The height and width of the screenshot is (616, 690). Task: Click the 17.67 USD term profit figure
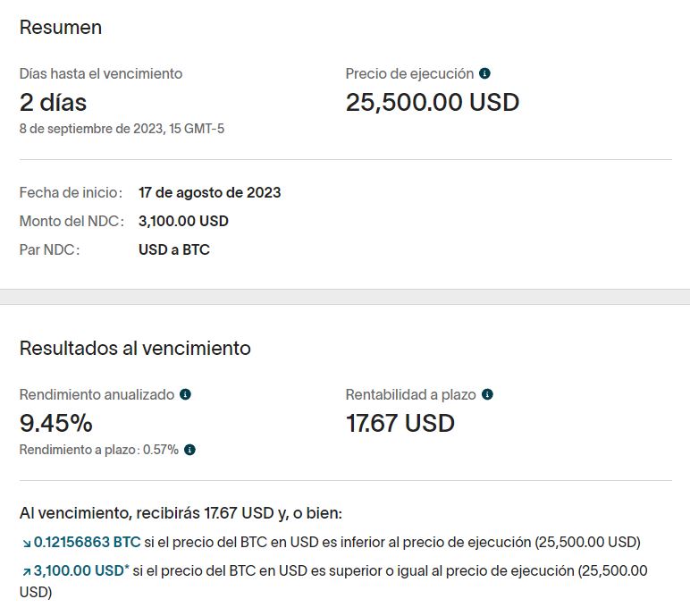click(x=400, y=423)
